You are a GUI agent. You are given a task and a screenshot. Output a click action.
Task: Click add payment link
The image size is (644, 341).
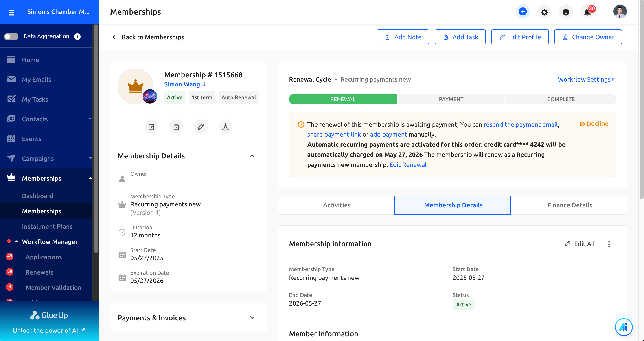tap(388, 135)
